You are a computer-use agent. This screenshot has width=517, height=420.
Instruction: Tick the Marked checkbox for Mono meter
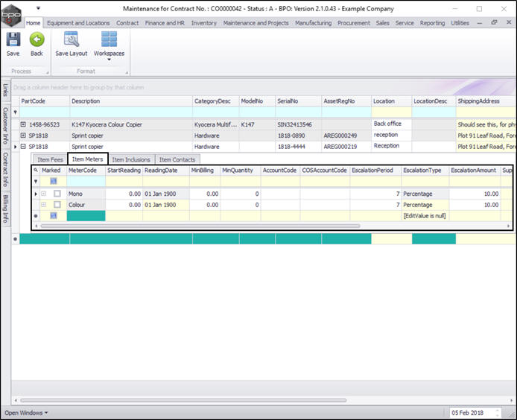click(57, 194)
